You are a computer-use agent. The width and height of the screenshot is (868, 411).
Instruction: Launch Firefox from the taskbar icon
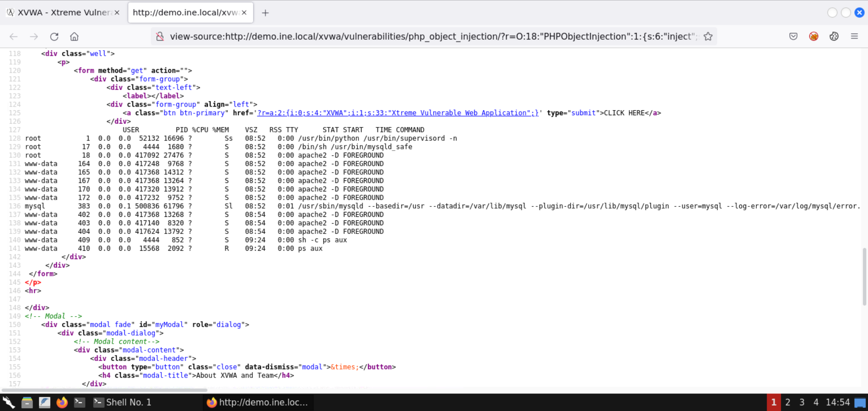point(62,402)
